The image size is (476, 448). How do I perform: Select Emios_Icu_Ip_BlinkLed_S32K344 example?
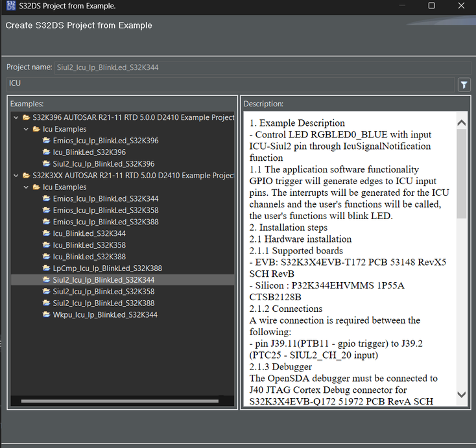point(106,198)
